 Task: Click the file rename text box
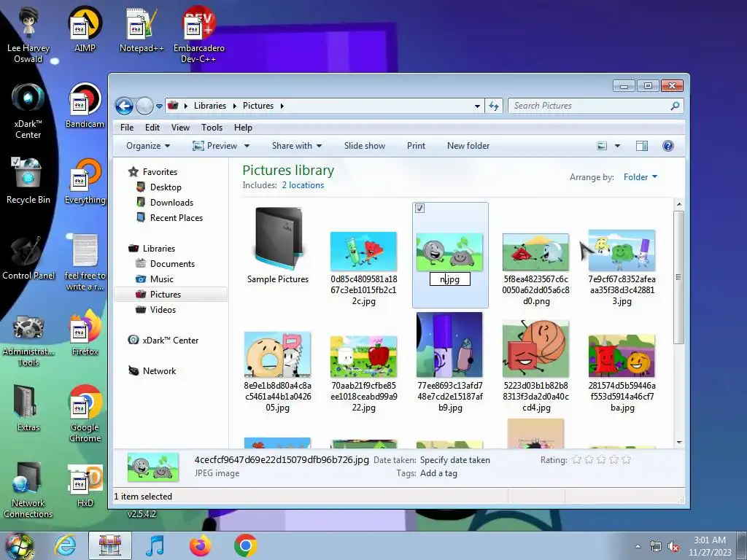pyautogui.click(x=449, y=279)
